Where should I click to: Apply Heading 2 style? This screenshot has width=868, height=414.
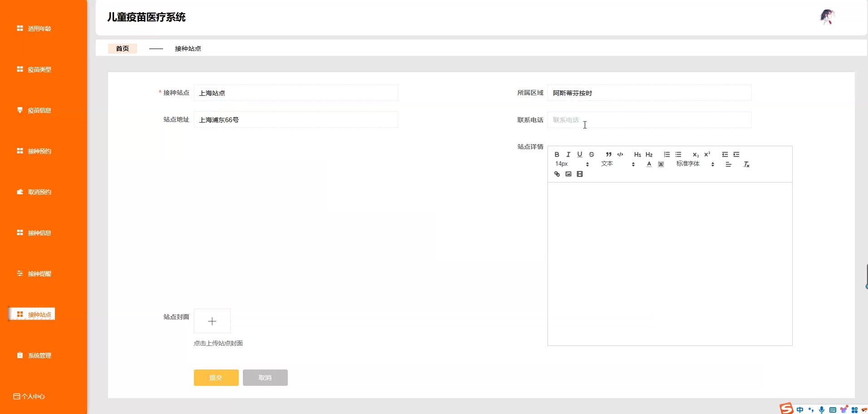click(649, 154)
